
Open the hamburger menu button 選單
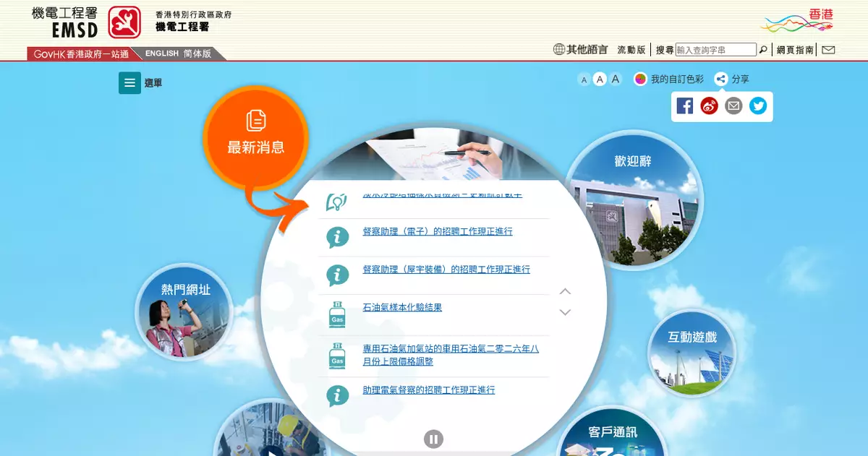(129, 83)
